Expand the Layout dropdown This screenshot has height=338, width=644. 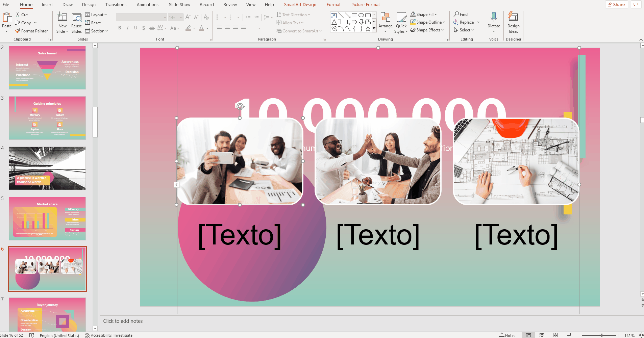pyautogui.click(x=96, y=15)
